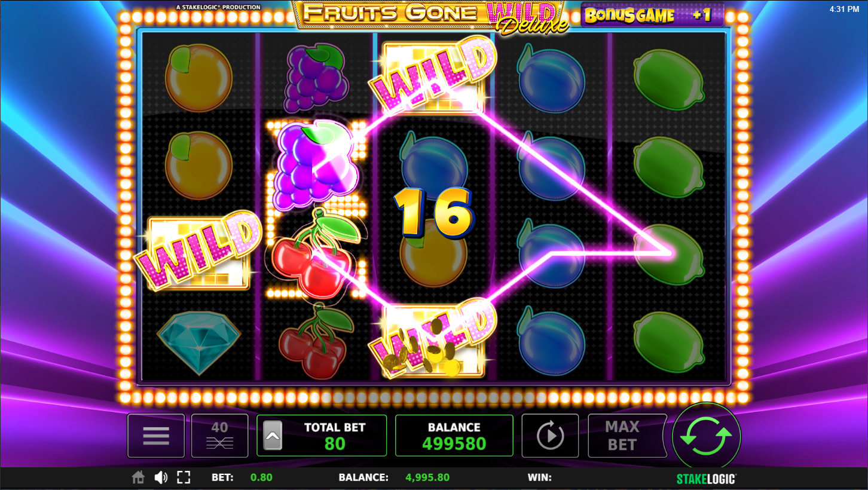Toggle fullscreen mode icon

point(184,477)
